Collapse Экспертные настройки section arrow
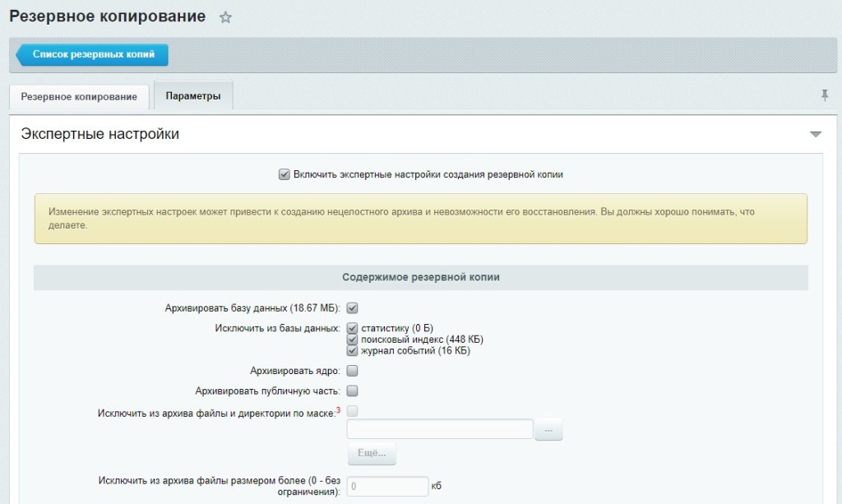Image resolution: width=842 pixels, height=504 pixels. coord(816,134)
